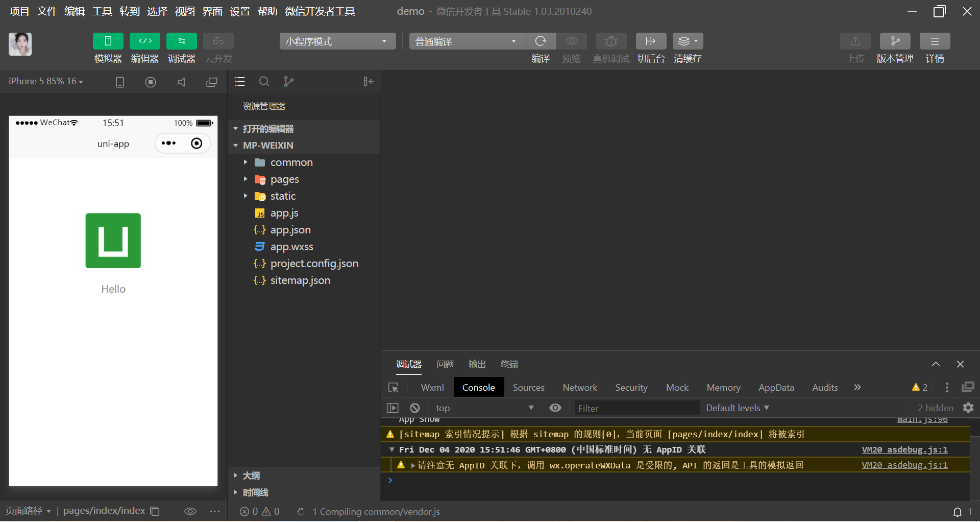Open console settings gear icon
The image size is (980, 522).
(x=968, y=408)
